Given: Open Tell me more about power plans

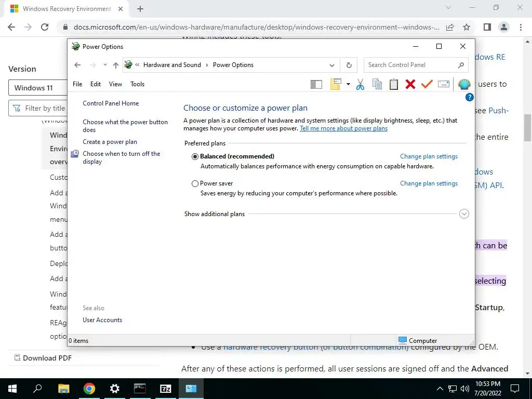Looking at the screenshot, I should (x=344, y=128).
